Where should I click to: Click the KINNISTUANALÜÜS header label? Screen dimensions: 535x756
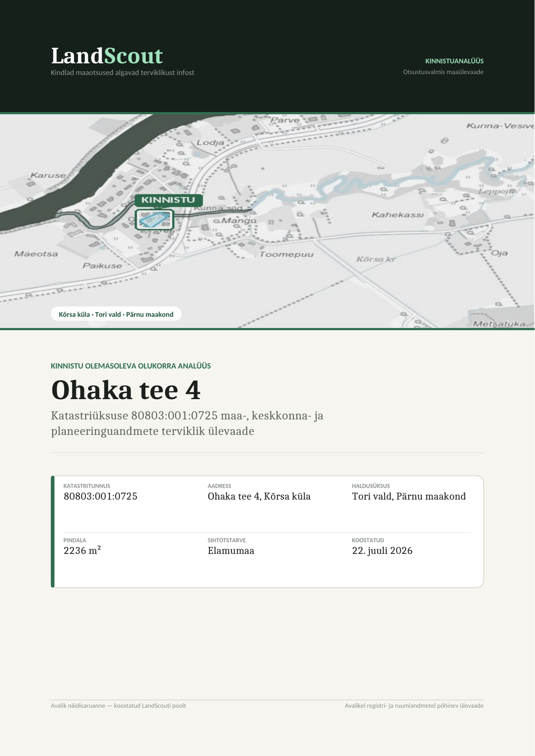[454, 61]
